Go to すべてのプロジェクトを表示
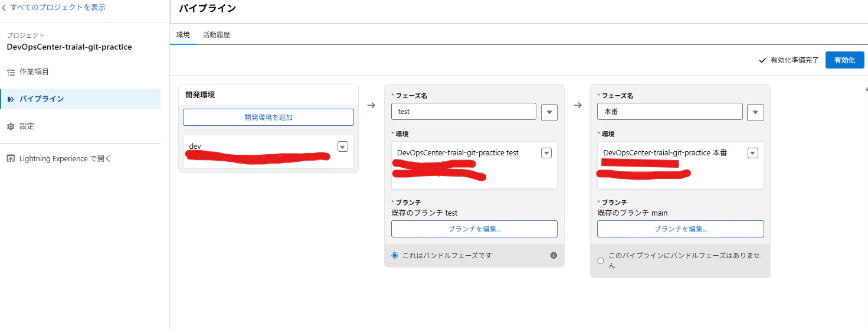This screenshot has width=868, height=329. point(58,8)
